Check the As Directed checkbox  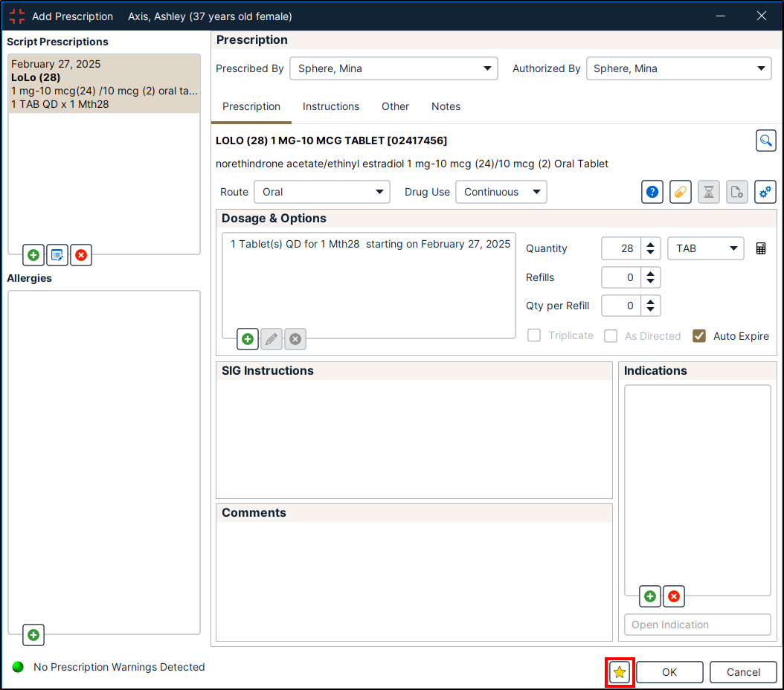(611, 336)
